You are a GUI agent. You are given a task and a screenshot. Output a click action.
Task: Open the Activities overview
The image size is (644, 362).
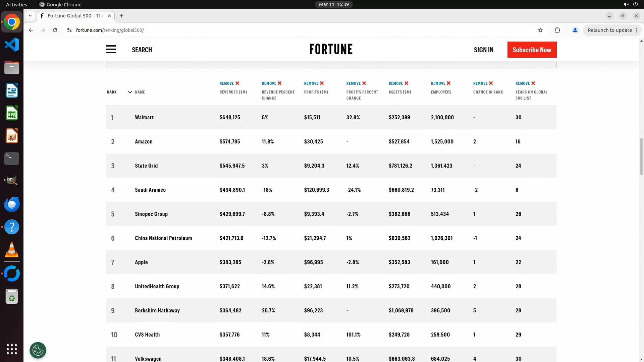pos(16,4)
